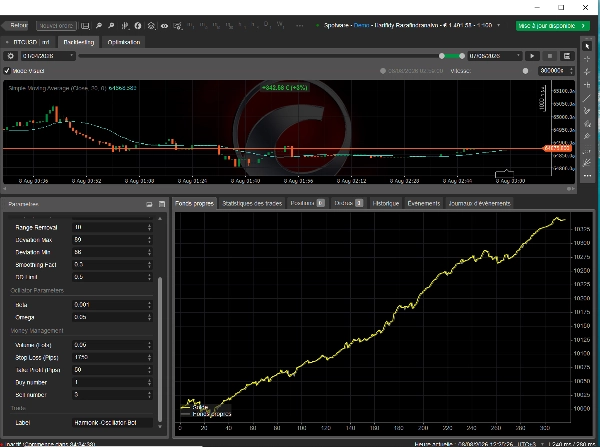Click save parameters icon in Paramètres header
The width and height of the screenshot is (600, 447).
[162, 204]
